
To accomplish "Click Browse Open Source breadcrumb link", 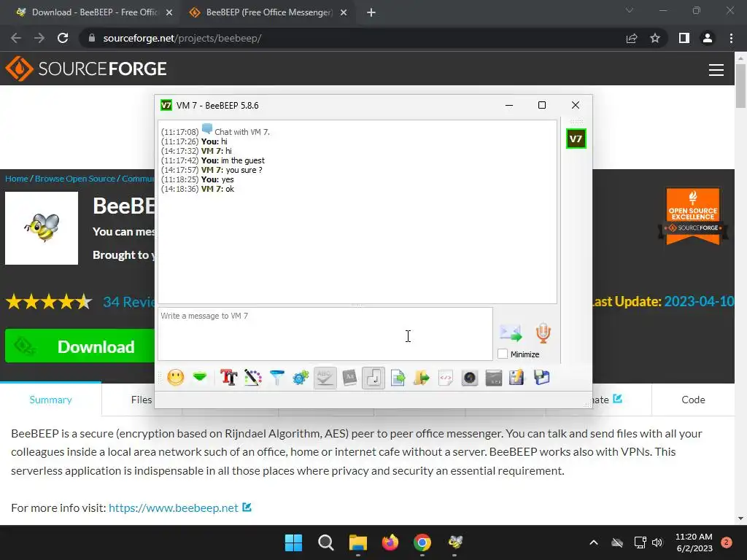I will point(75,179).
